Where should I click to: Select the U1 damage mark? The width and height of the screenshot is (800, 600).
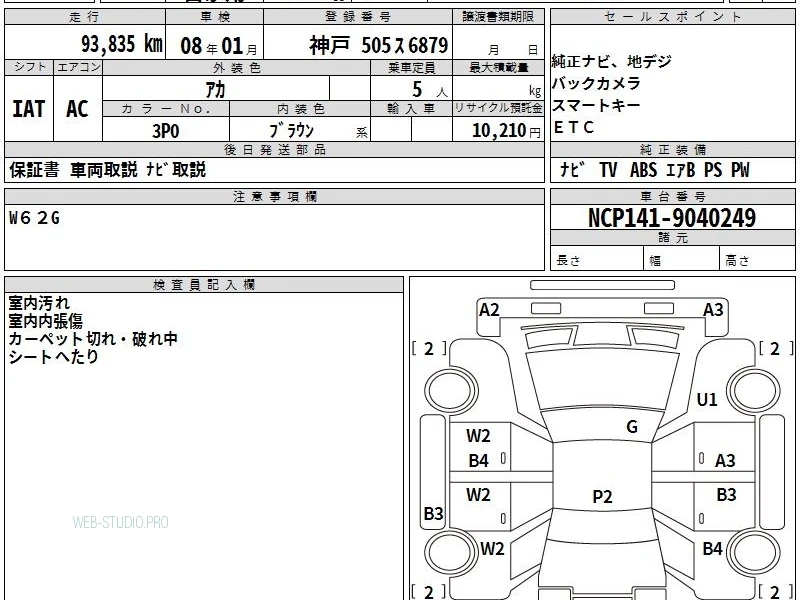(x=707, y=399)
